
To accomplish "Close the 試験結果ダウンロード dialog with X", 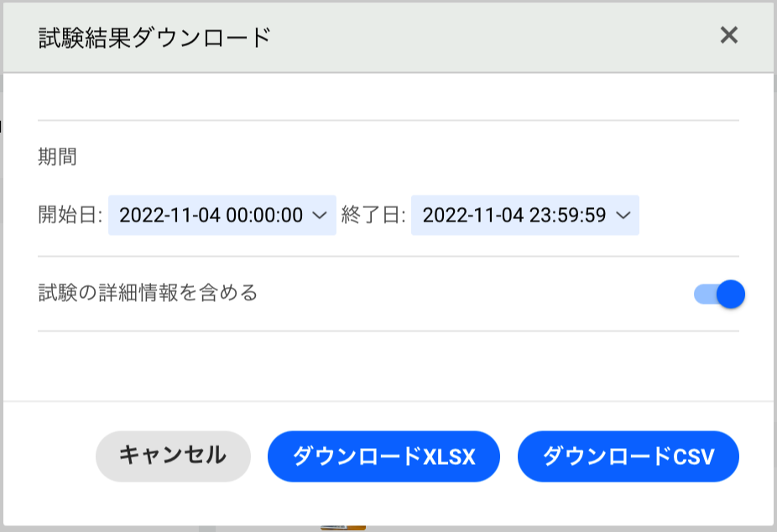I will [728, 35].
